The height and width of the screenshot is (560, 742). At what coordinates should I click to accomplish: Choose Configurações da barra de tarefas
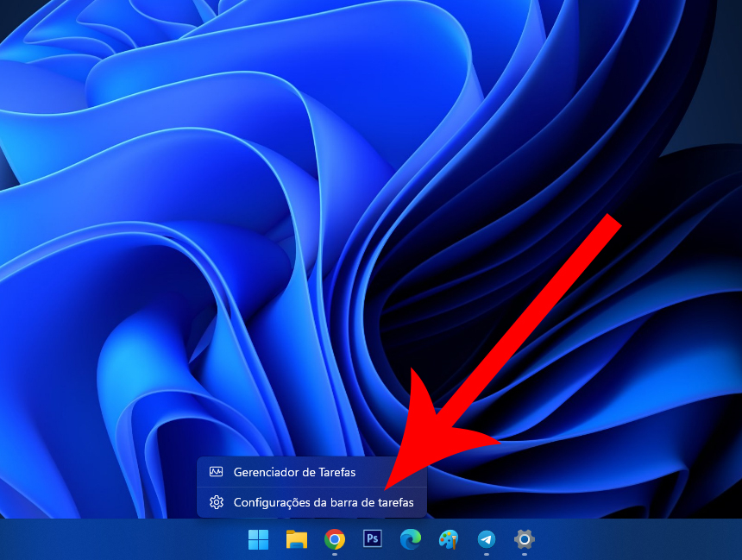point(311,502)
